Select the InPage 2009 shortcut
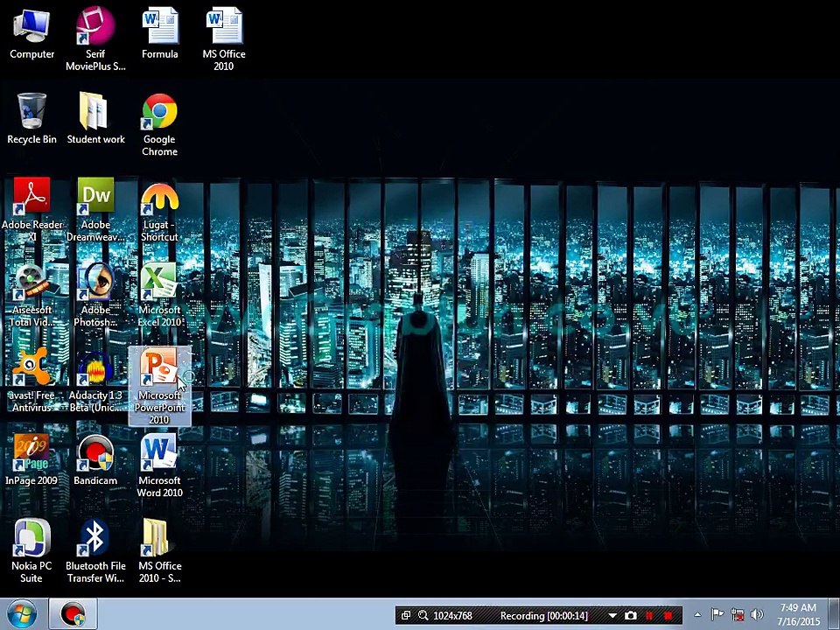This screenshot has height=630, width=840. [x=31, y=459]
